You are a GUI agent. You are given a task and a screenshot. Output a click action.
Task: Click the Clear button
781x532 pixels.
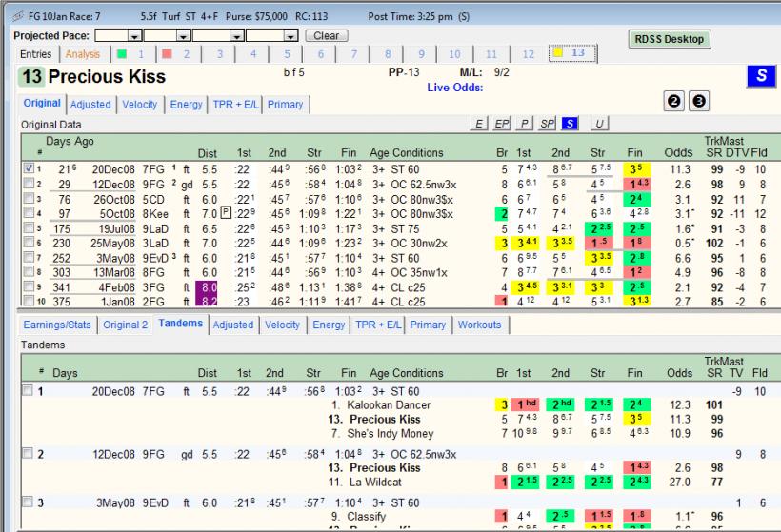pyautogui.click(x=327, y=36)
